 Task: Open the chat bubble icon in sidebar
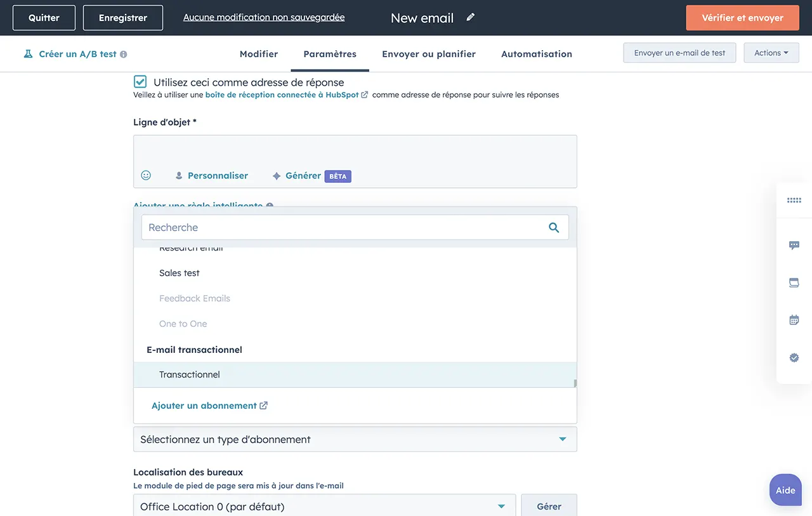pyautogui.click(x=794, y=245)
